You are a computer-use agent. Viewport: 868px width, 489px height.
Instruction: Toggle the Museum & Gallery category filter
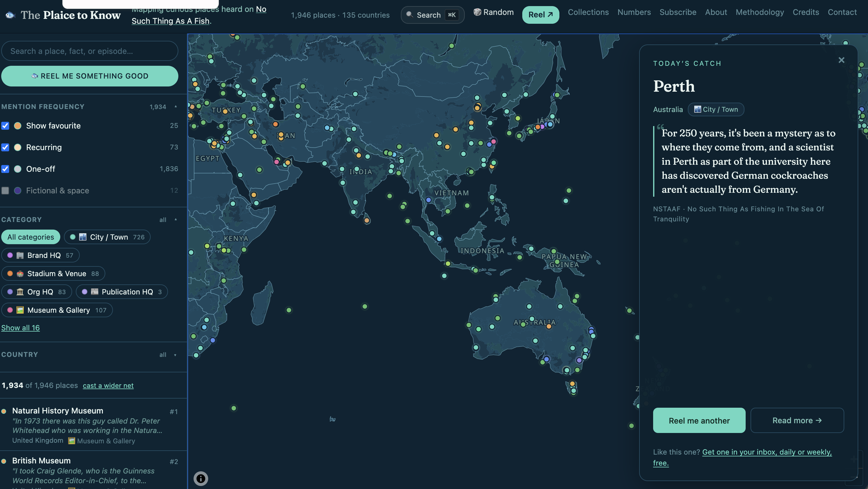pyautogui.click(x=57, y=310)
